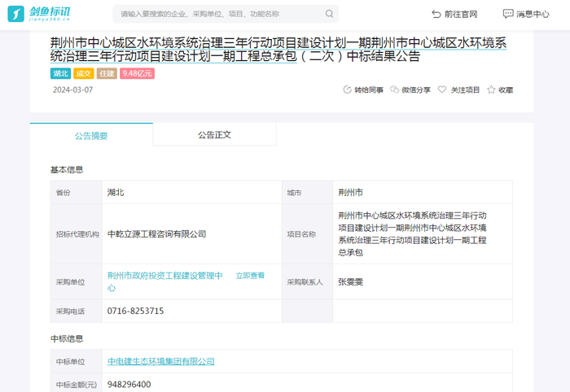Select the 基本信息 heading
This screenshot has width=570, height=392.
67,169
